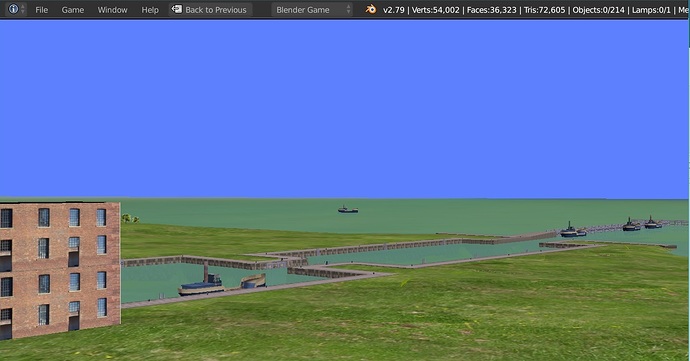Viewport: 690px width, 361px height.
Task: Open the Window menu
Action: pyautogui.click(x=112, y=10)
